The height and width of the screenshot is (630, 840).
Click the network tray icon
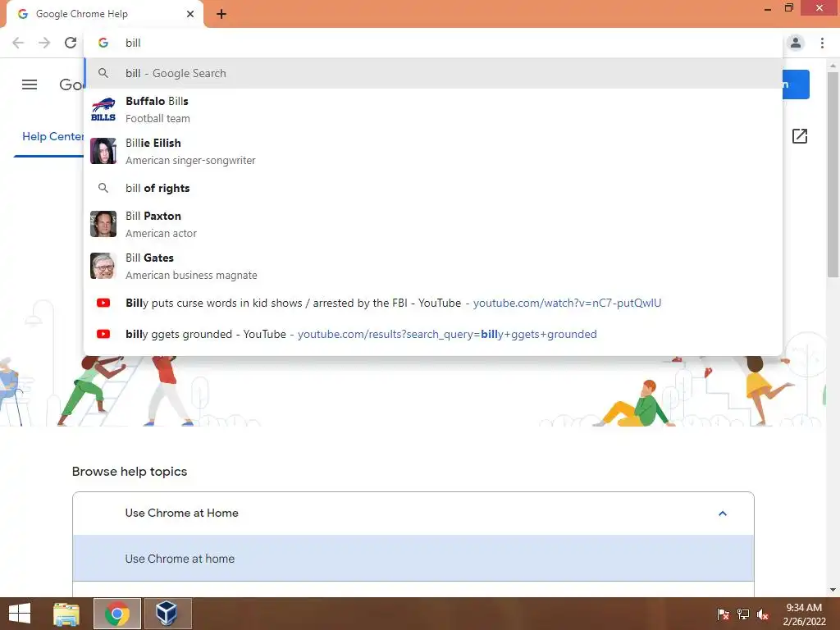click(743, 614)
